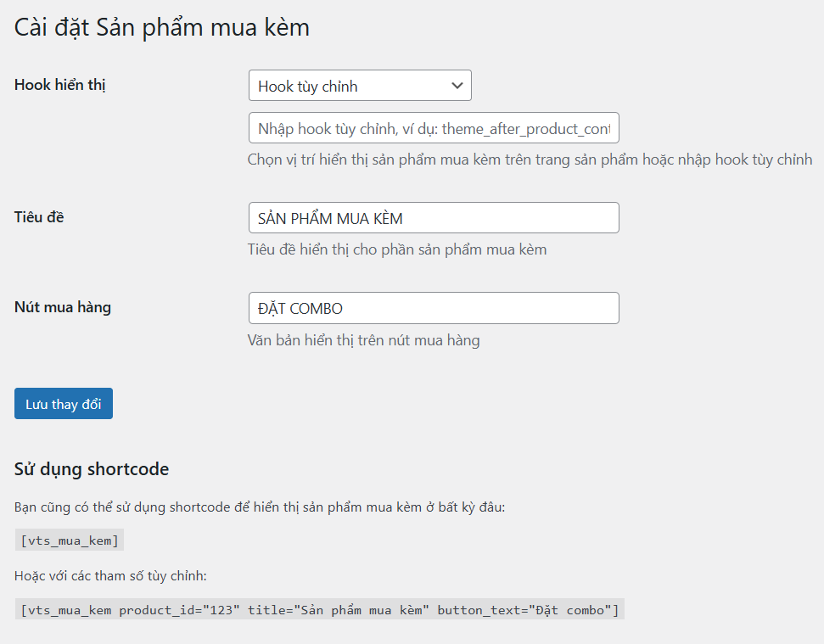824x644 pixels.
Task: Click the Văn bản hiển thị trên nút description
Action: [364, 340]
